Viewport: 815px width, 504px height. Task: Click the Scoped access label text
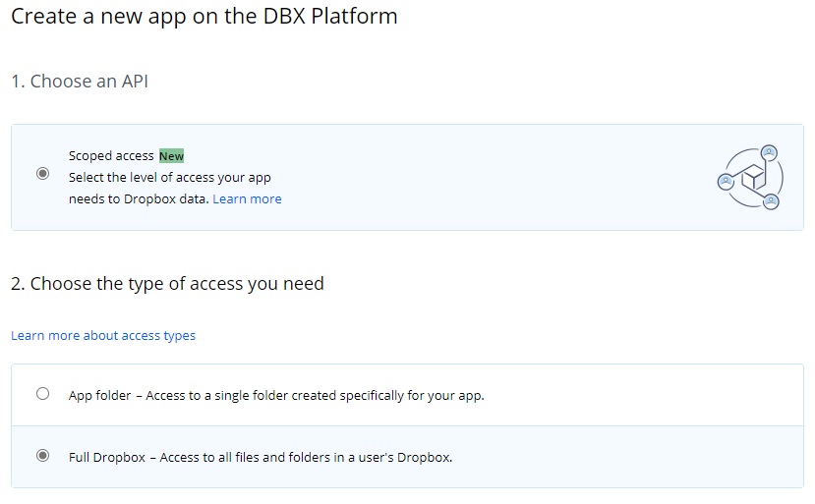[111, 156]
